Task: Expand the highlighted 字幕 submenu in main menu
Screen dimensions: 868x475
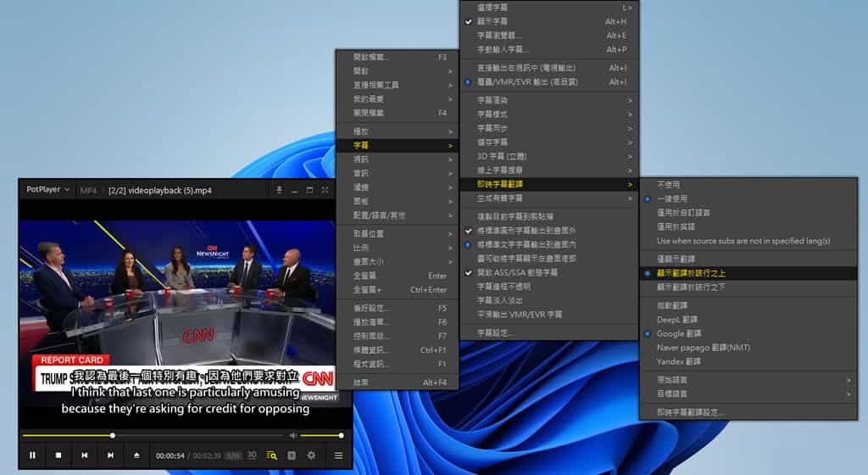Action: click(x=397, y=145)
